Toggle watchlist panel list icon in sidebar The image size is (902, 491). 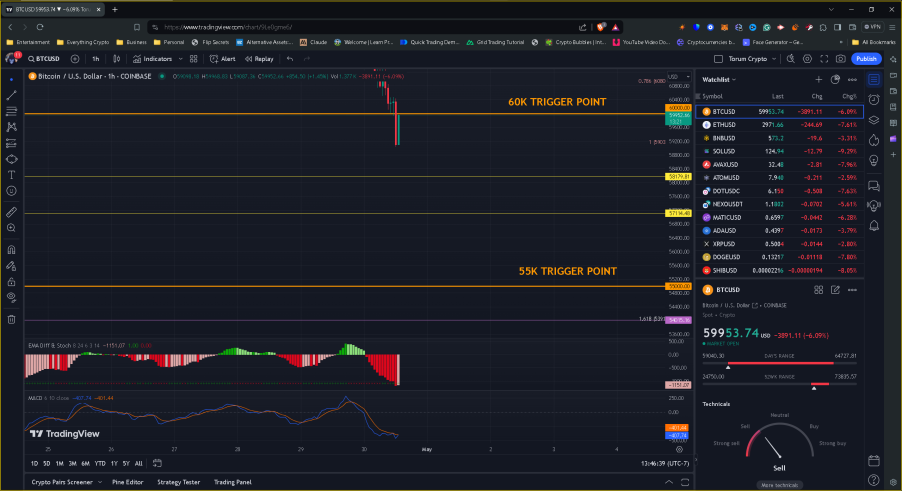click(x=874, y=79)
